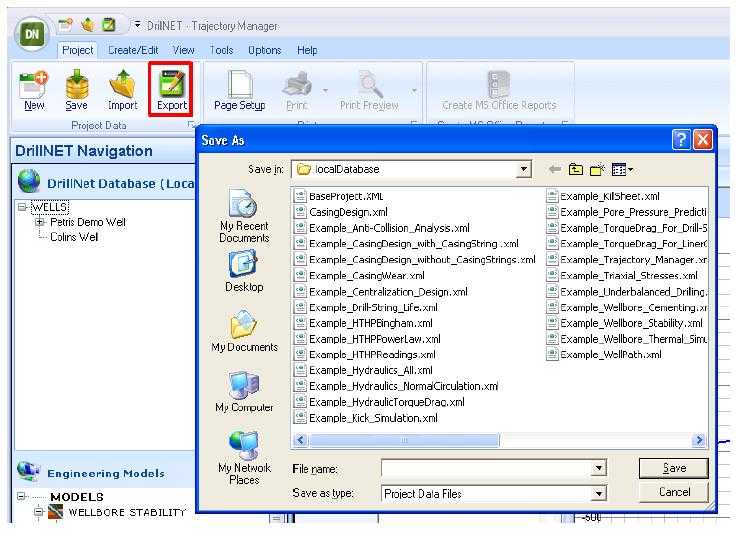Open the Views menu icon in Save As
Viewport: 735px width, 534px height.
(x=622, y=169)
